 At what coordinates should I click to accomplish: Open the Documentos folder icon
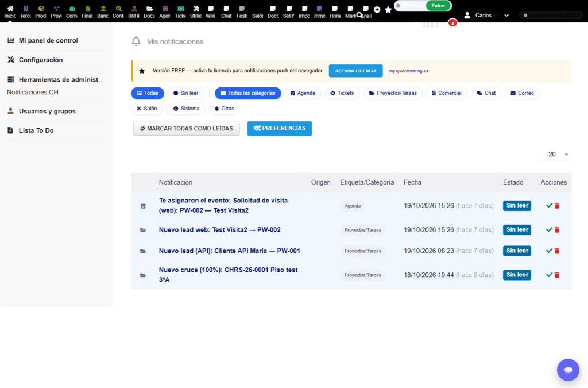[149, 9]
